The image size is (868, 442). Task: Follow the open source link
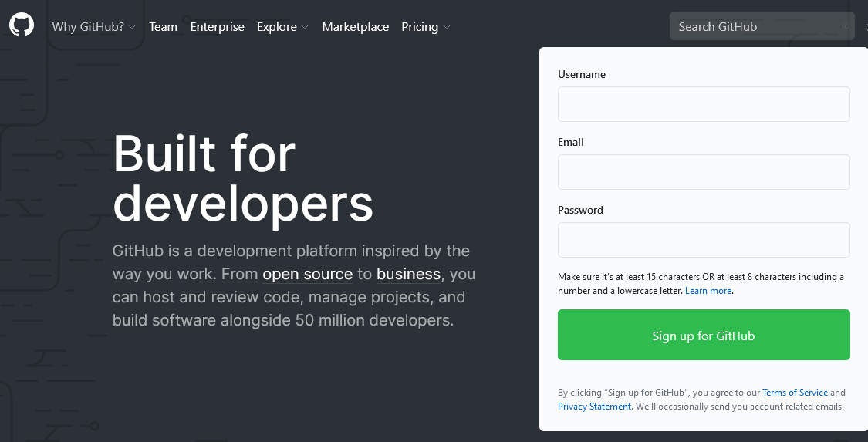(x=307, y=275)
